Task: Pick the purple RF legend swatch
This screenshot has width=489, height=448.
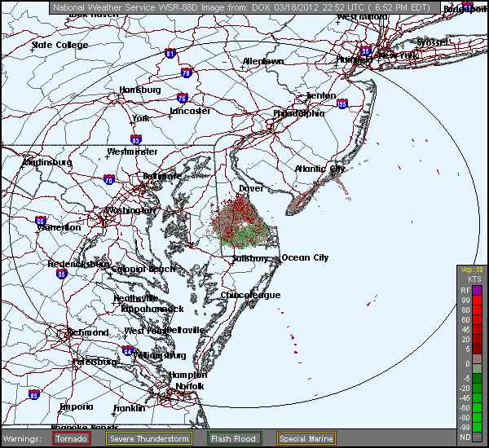Action: point(477,291)
